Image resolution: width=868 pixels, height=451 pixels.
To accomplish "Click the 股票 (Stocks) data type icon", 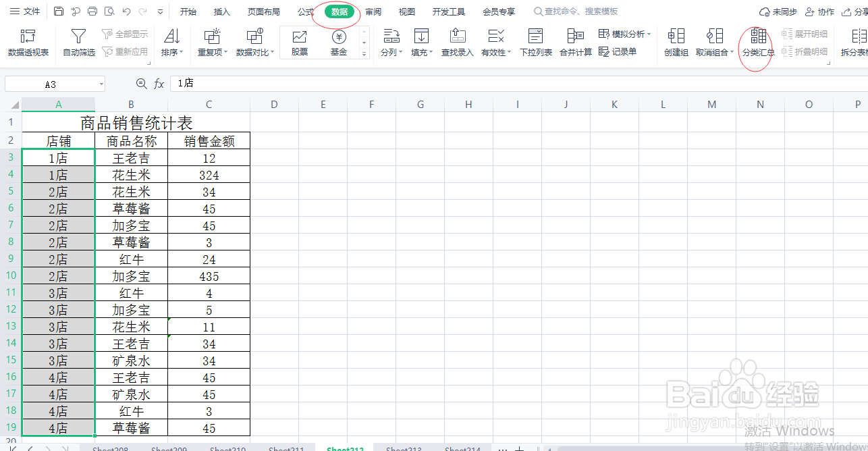I will [300, 43].
